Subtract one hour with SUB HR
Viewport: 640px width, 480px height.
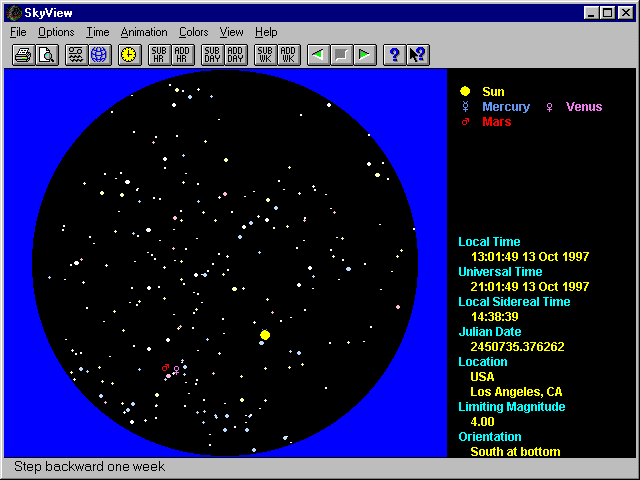[159, 55]
